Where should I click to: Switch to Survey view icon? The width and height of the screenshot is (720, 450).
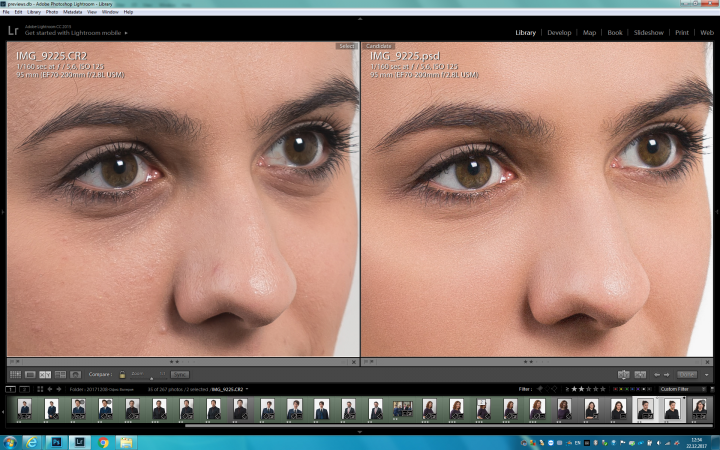[60, 375]
